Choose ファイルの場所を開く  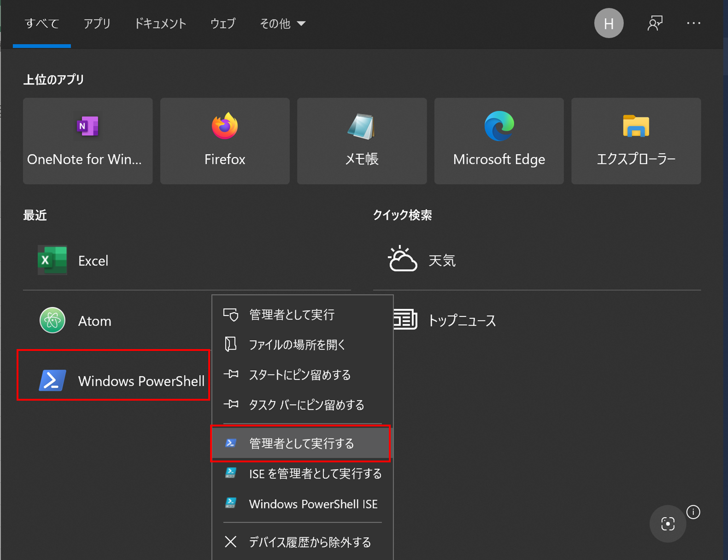(302, 344)
